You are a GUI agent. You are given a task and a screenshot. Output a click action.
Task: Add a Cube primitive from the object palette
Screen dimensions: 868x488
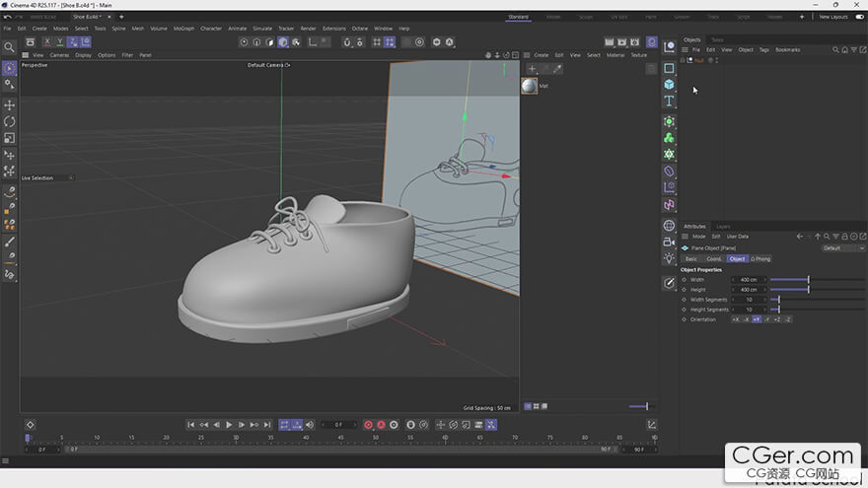click(670, 84)
